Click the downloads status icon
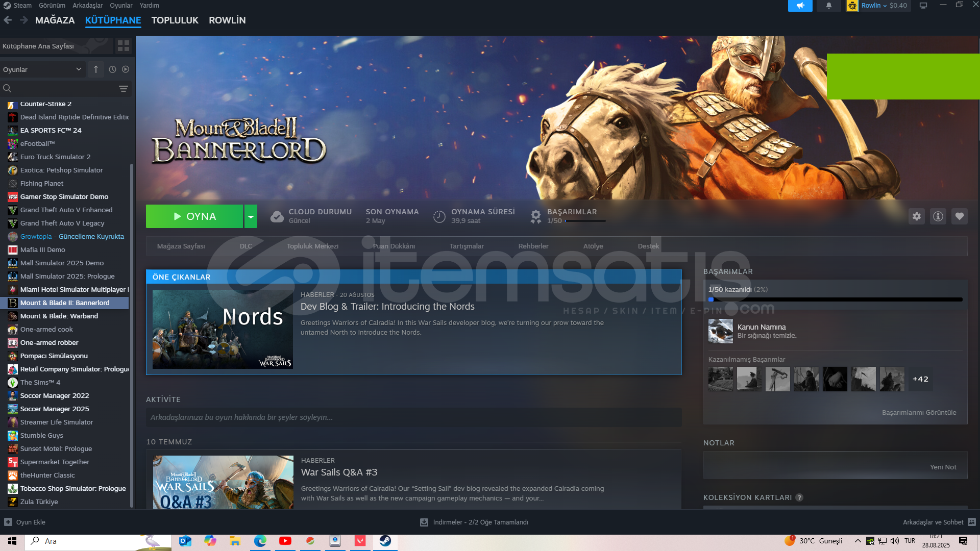980x551 pixels. [424, 522]
